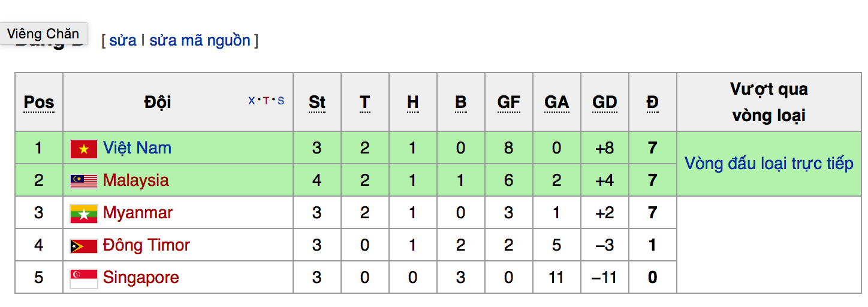This screenshot has height=307, width=868.
Task: Click the 'T' talk template link
Action: (266, 101)
